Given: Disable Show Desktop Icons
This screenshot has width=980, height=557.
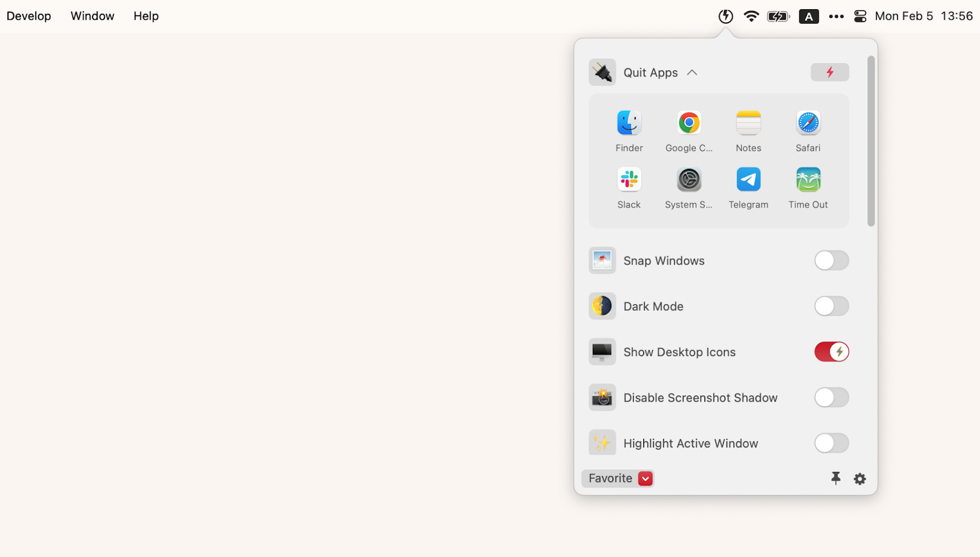Looking at the screenshot, I should click(831, 351).
